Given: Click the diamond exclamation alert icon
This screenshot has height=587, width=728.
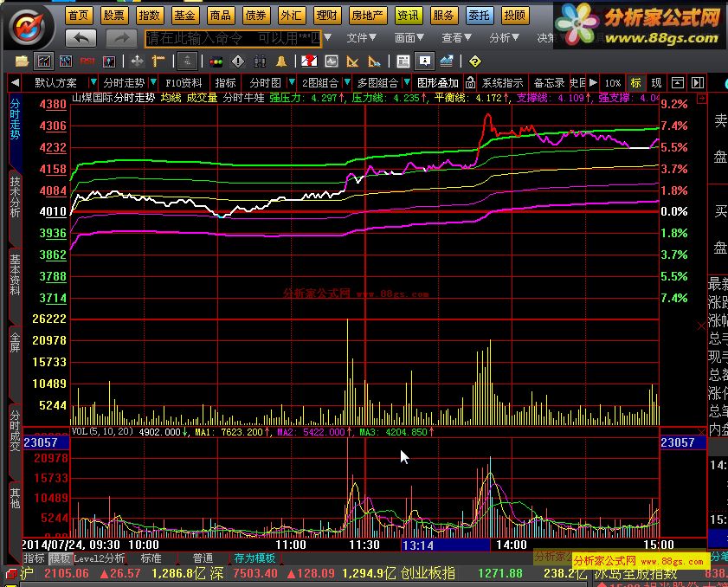Looking at the screenshot, I should [x=238, y=61].
